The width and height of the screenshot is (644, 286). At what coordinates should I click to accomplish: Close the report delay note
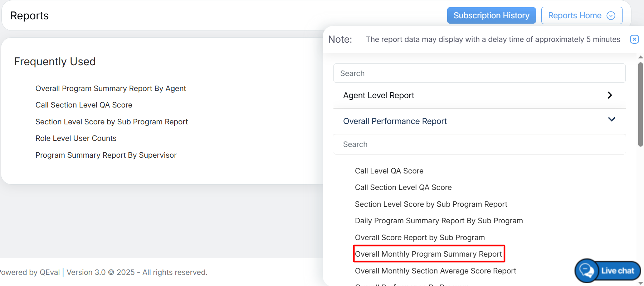coord(634,39)
